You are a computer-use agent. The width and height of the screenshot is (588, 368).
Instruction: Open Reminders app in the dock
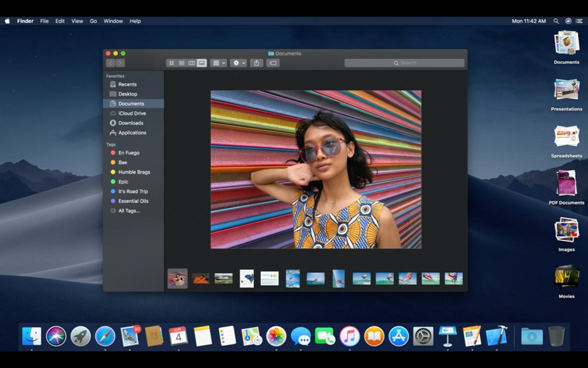[x=227, y=336]
